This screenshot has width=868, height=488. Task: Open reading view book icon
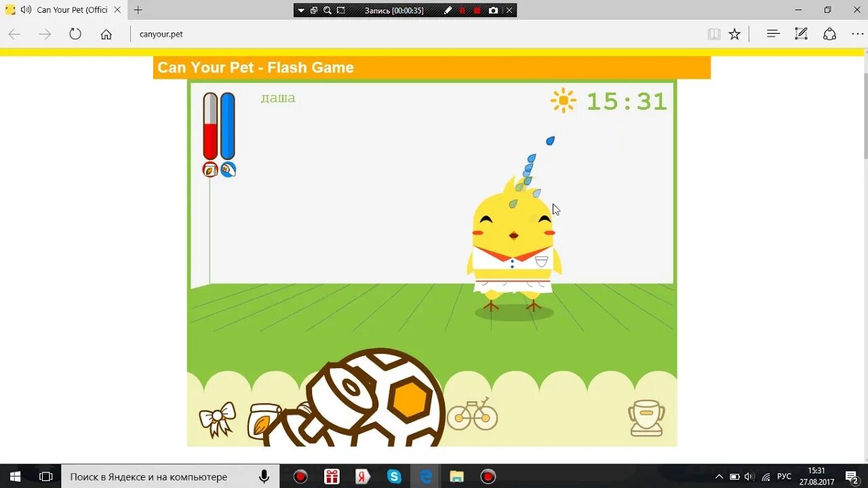click(713, 34)
